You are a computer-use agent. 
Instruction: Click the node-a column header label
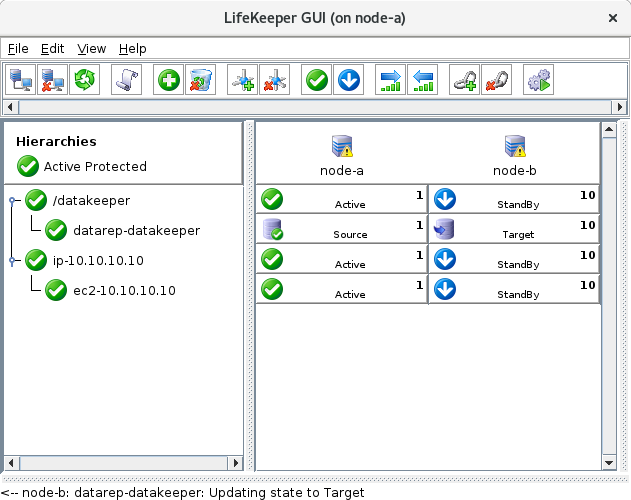[342, 171]
